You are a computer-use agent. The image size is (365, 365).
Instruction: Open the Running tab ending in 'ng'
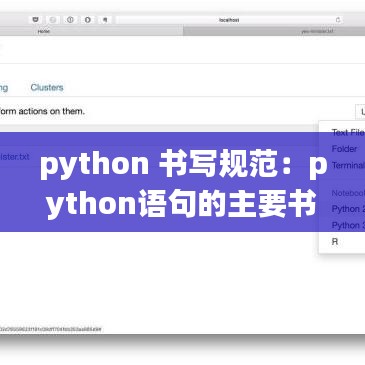tap(4, 88)
